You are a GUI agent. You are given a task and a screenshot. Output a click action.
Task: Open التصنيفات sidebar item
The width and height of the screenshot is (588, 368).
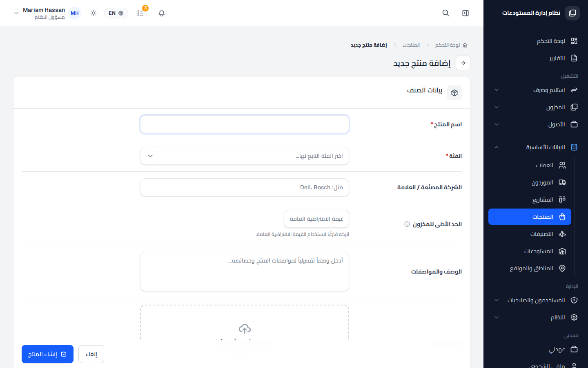[x=530, y=234]
